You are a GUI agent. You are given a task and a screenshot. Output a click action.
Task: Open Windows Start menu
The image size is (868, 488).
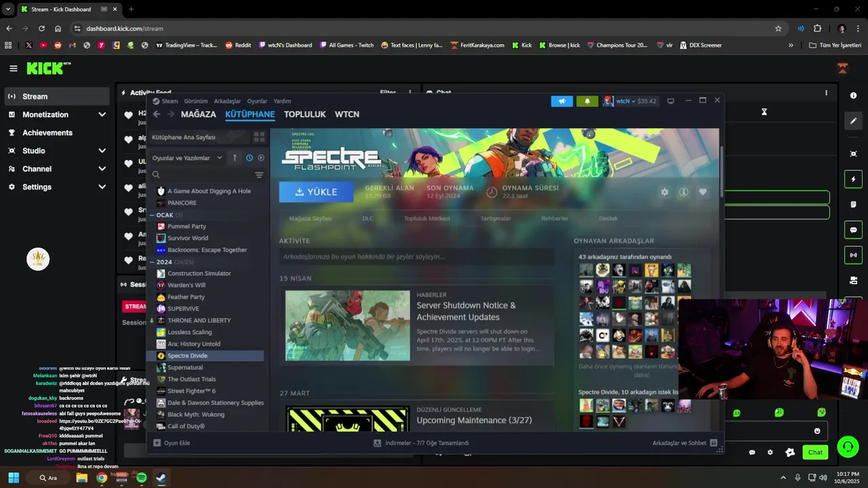(x=14, y=478)
